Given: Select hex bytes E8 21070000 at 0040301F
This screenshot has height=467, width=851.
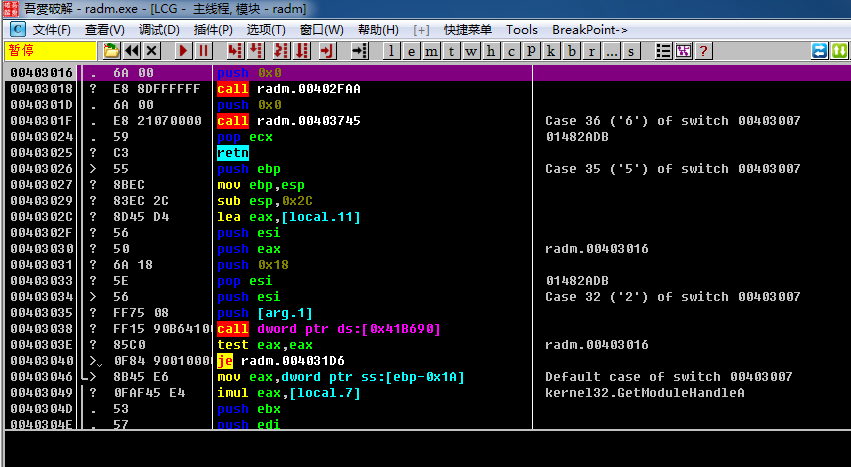Looking at the screenshot, I should (x=157, y=121).
